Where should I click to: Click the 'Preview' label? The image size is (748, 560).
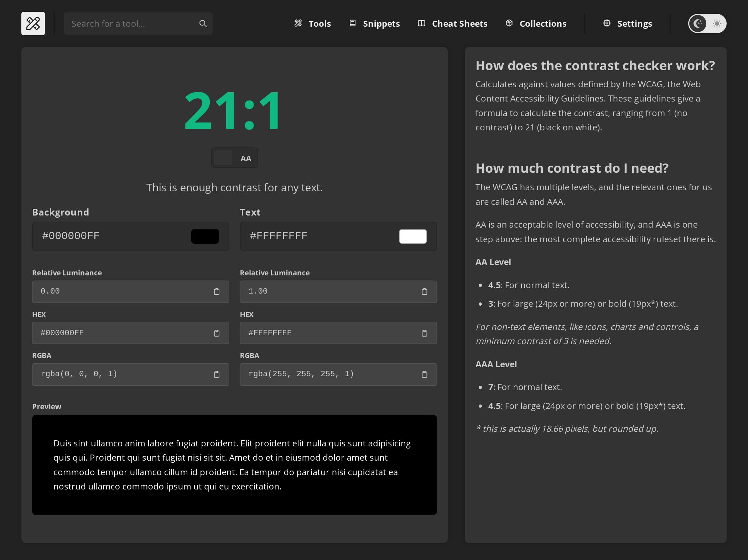47,407
